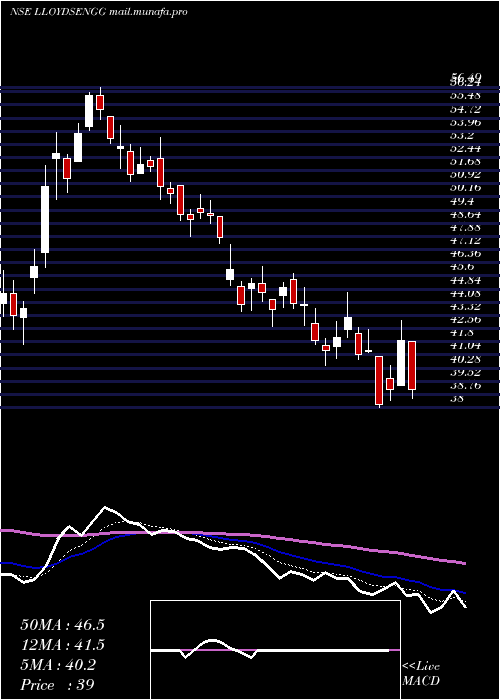Click the 48.64 price axis label
The width and height of the screenshot is (500, 700).
coord(465,214)
